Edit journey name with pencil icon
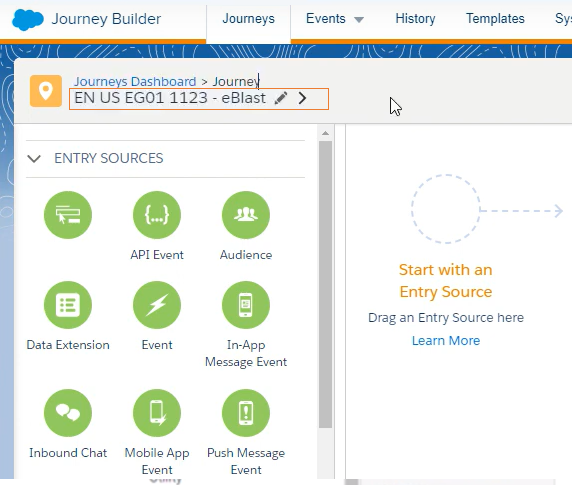 pos(281,98)
